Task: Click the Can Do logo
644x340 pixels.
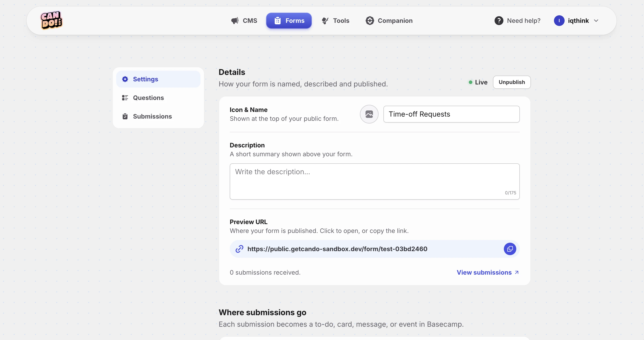Action: tap(51, 20)
